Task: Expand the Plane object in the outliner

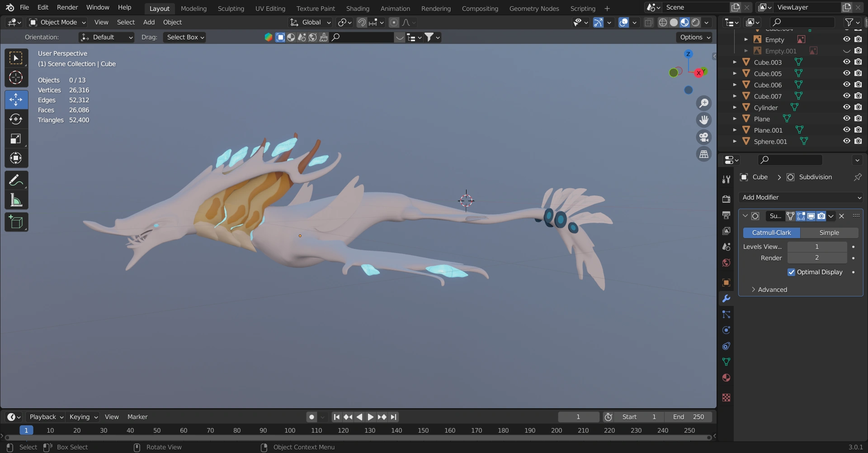Action: [735, 118]
